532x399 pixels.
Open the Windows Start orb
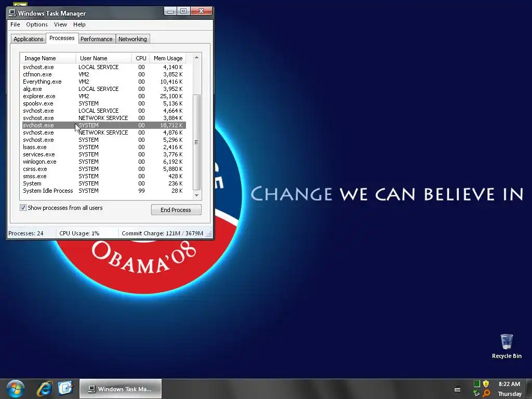15,389
